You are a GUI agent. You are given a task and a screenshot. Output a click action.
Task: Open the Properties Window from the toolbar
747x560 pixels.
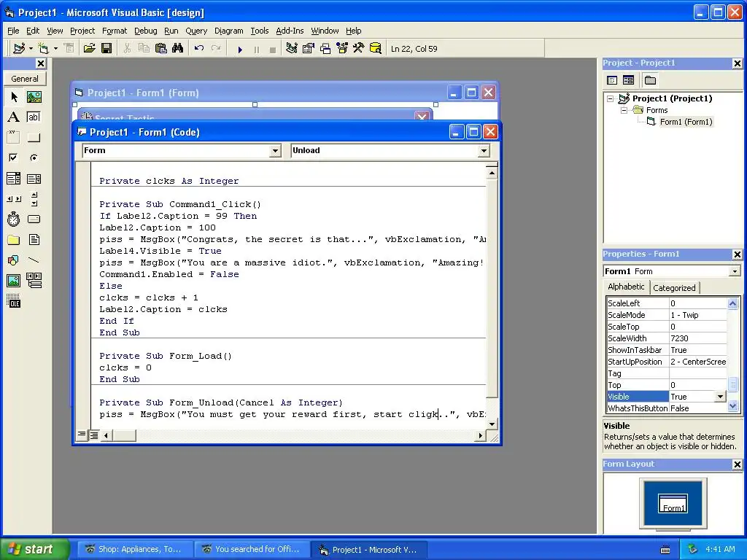(309, 49)
